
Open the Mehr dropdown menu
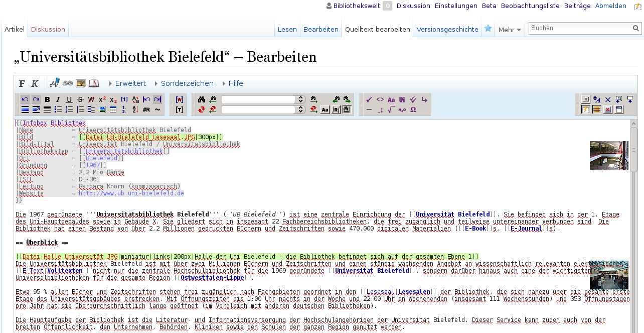(x=510, y=30)
